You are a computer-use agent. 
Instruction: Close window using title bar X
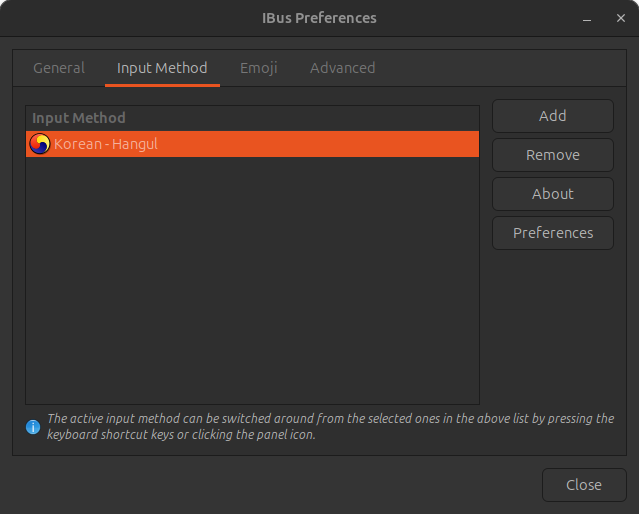(x=621, y=18)
